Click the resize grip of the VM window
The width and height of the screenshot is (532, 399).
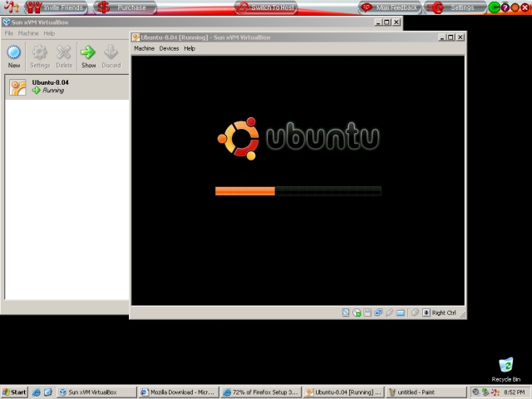(462, 315)
